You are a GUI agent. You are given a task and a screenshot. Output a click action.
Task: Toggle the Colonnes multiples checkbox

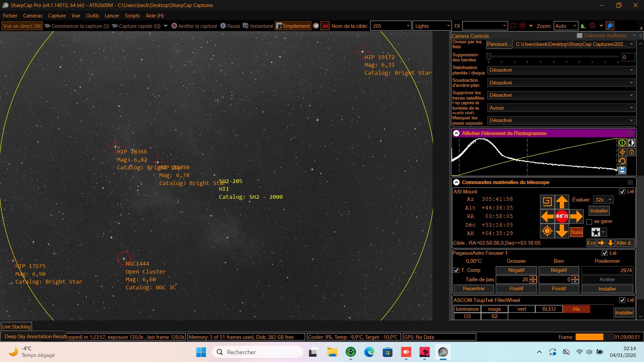[579, 36]
